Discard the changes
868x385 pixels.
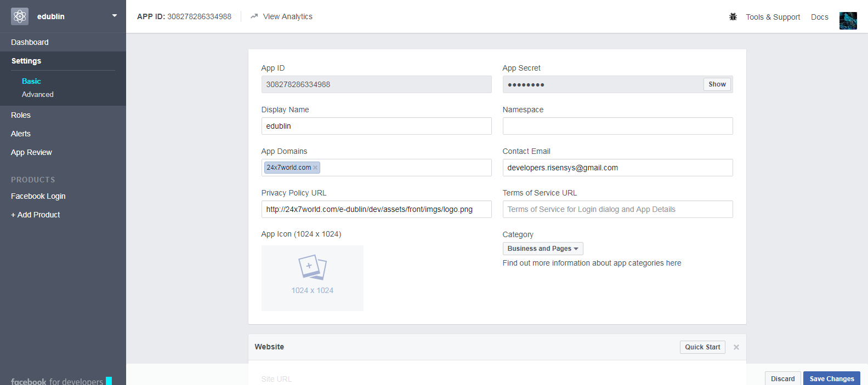pyautogui.click(x=782, y=378)
